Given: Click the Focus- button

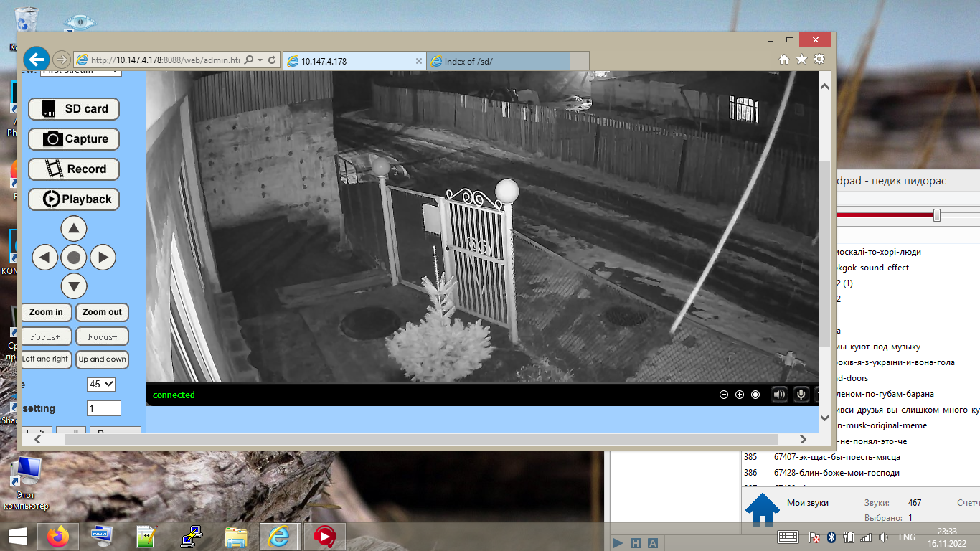Looking at the screenshot, I should click(x=102, y=336).
